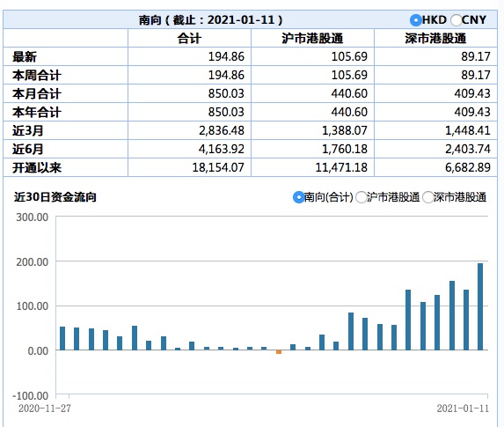Click 开通以来 total 18,154.07
This screenshot has height=427, width=504.
tap(218, 167)
